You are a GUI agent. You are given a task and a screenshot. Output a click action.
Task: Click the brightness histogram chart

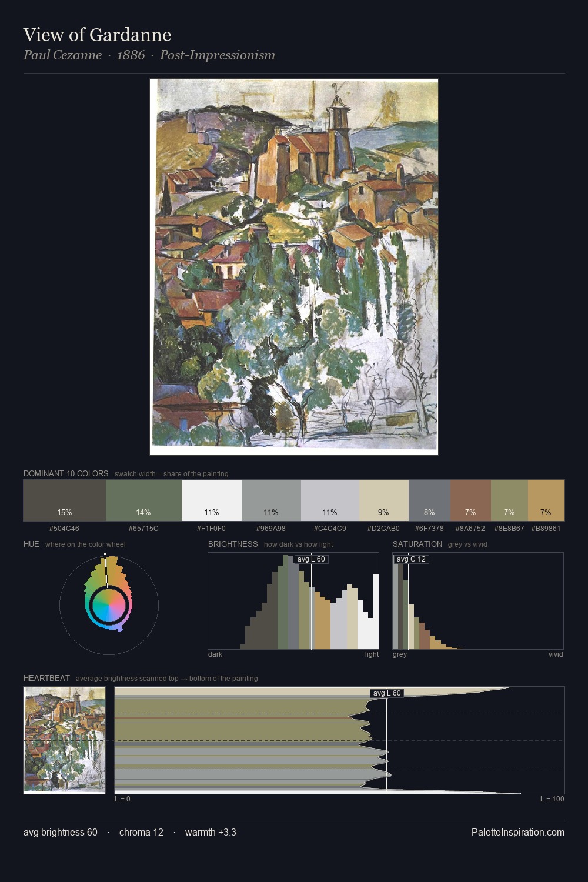click(x=293, y=601)
